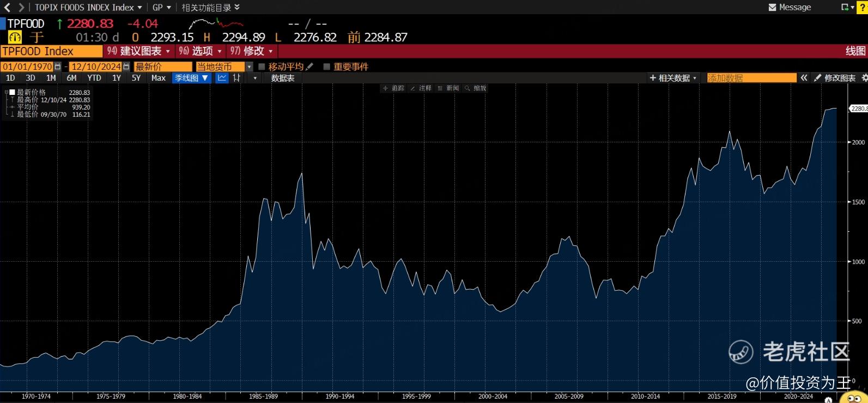This screenshot has width=868, height=403.
Task: Select the 3D time range
Action: [31, 78]
